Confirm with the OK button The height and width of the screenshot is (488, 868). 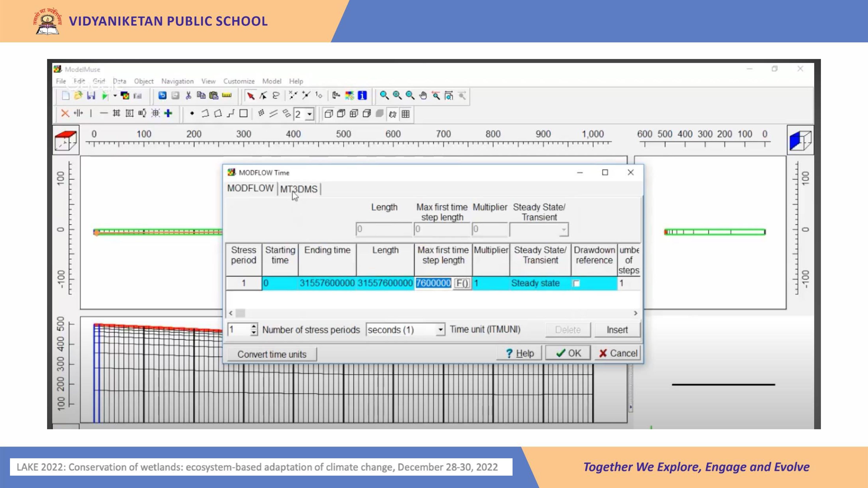pyautogui.click(x=568, y=353)
